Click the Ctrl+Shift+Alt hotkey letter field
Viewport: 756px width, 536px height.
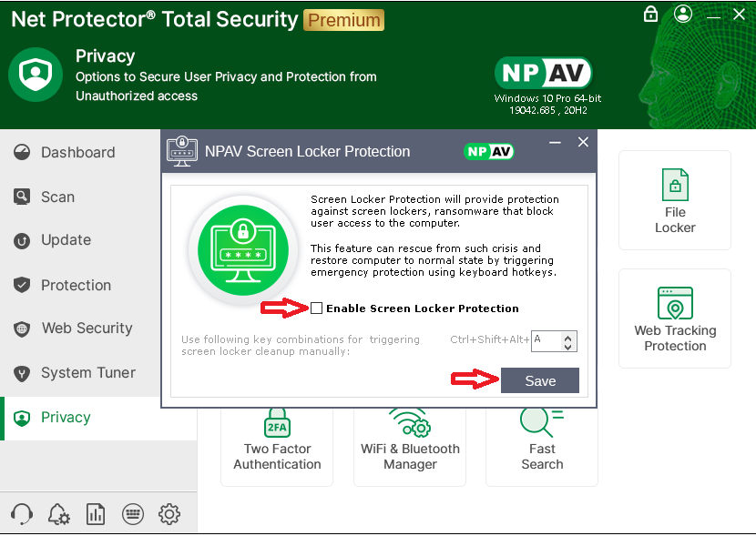click(x=547, y=341)
